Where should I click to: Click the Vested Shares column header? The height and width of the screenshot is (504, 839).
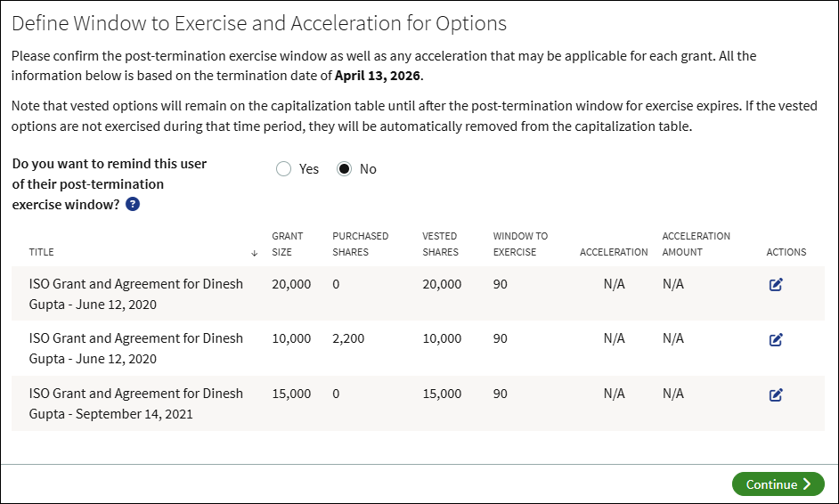coord(440,244)
